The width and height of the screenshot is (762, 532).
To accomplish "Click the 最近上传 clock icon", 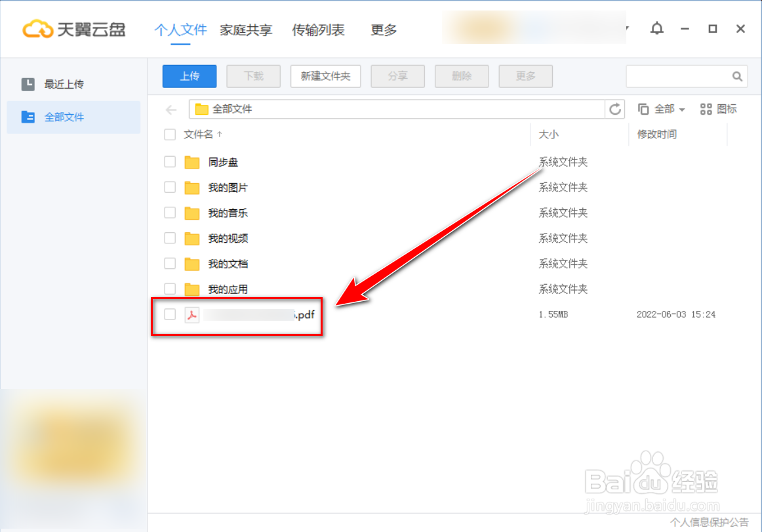I will 28,84.
